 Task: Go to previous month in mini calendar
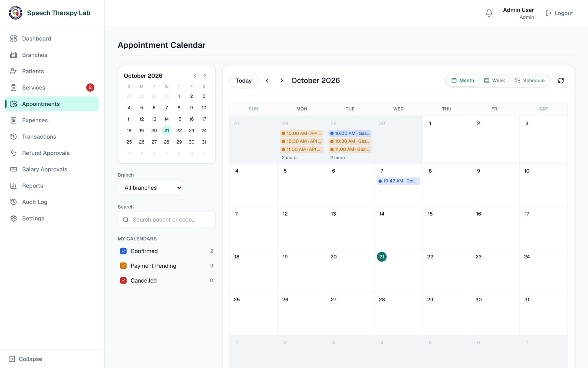tap(195, 76)
